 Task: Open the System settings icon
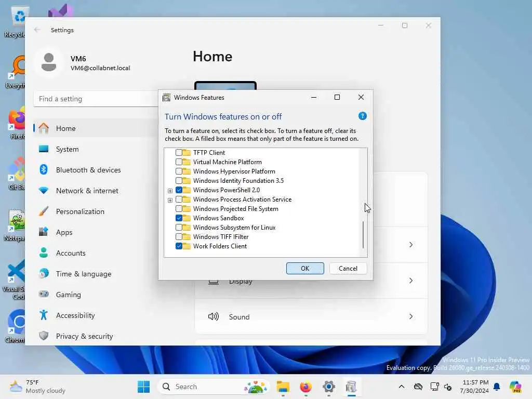coord(44,149)
